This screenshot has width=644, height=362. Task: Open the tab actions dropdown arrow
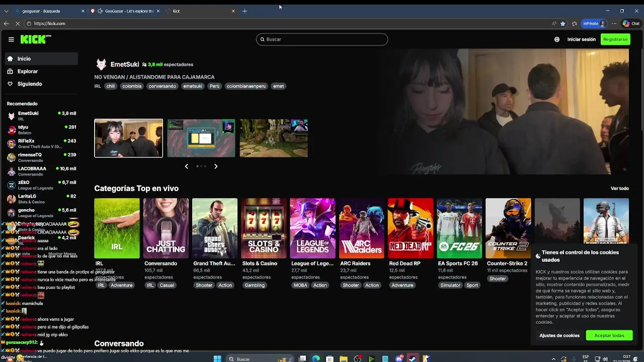point(6,11)
